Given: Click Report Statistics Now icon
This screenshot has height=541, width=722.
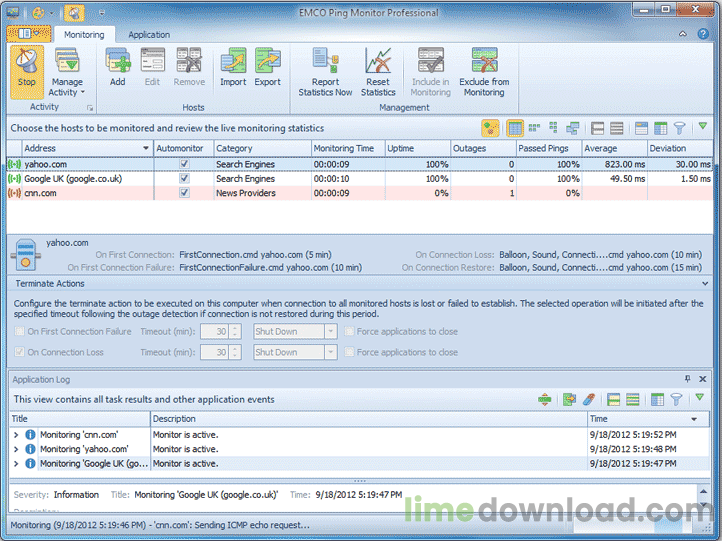Looking at the screenshot, I should [325, 65].
